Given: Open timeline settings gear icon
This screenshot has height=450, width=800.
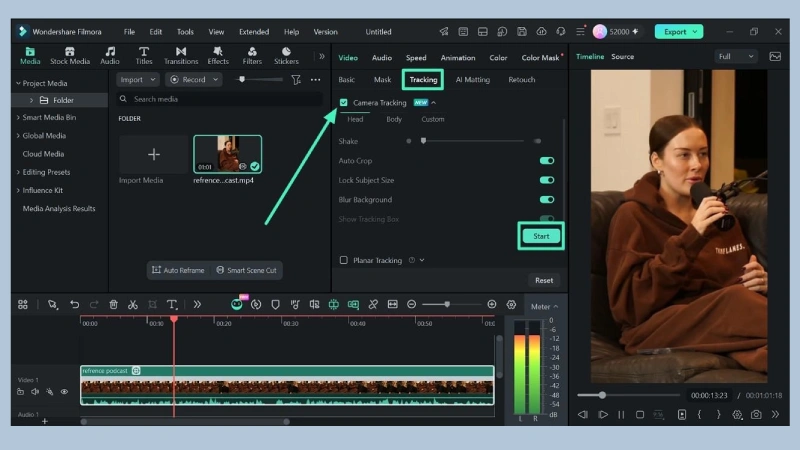Looking at the screenshot, I should 511,305.
